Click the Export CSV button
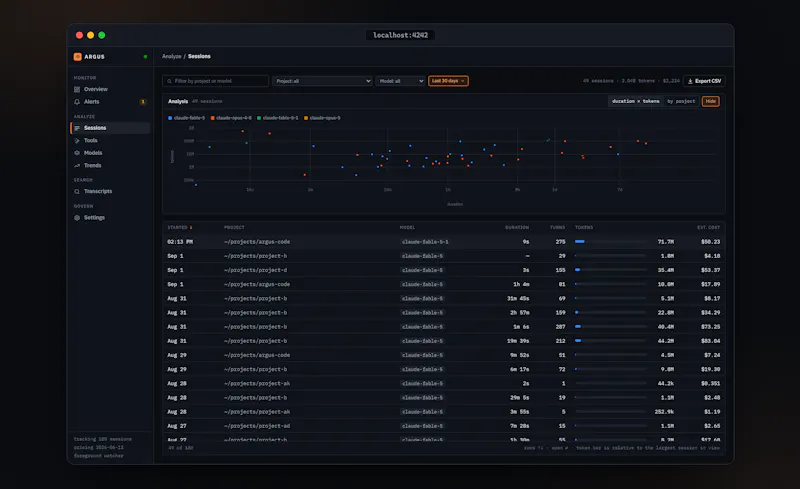800x489 pixels. point(704,81)
